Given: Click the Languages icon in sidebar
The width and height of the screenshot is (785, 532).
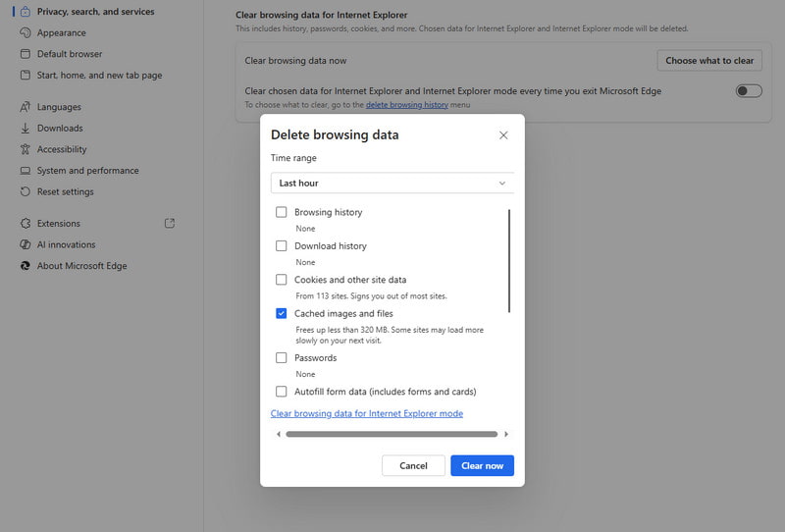Looking at the screenshot, I should tap(26, 107).
